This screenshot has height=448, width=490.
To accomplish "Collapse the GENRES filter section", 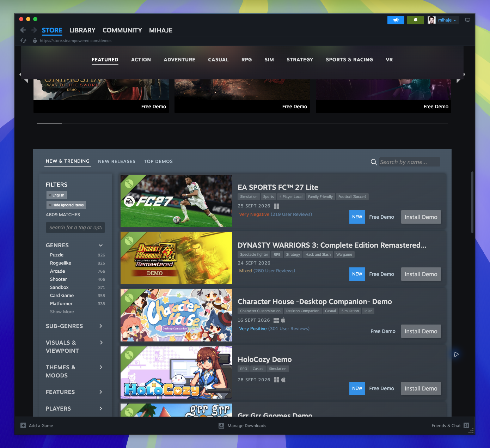I will 100,245.
